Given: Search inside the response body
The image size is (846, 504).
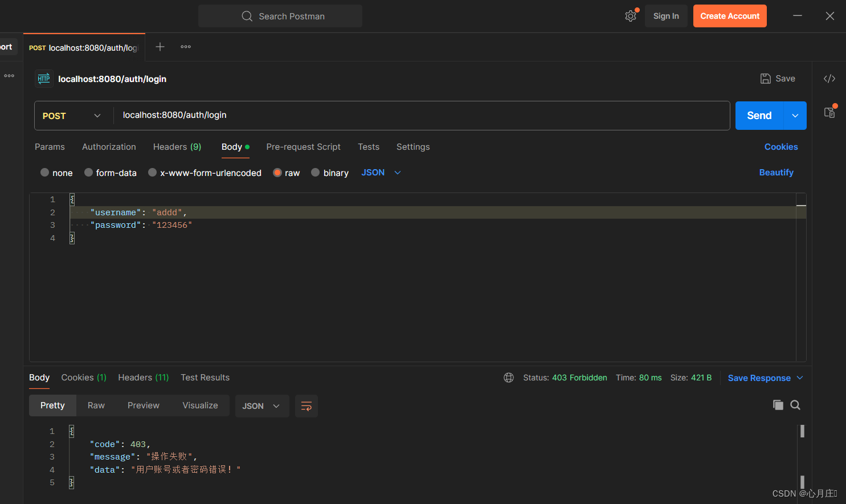Looking at the screenshot, I should click(795, 405).
